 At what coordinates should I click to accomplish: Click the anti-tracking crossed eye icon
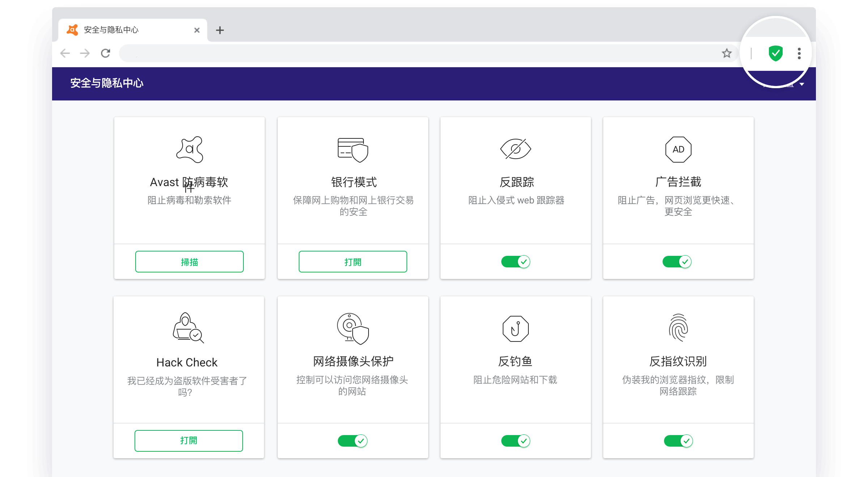[x=515, y=149]
